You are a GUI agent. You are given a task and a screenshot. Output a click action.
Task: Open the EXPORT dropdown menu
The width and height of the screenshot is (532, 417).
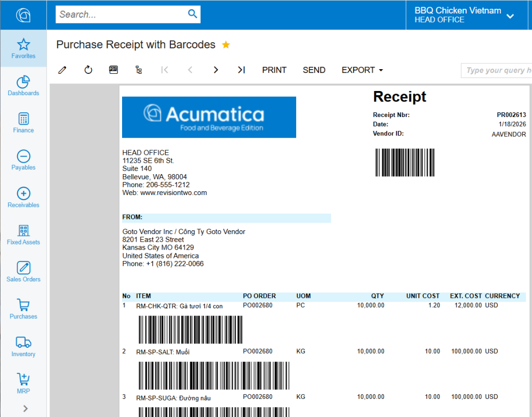362,70
